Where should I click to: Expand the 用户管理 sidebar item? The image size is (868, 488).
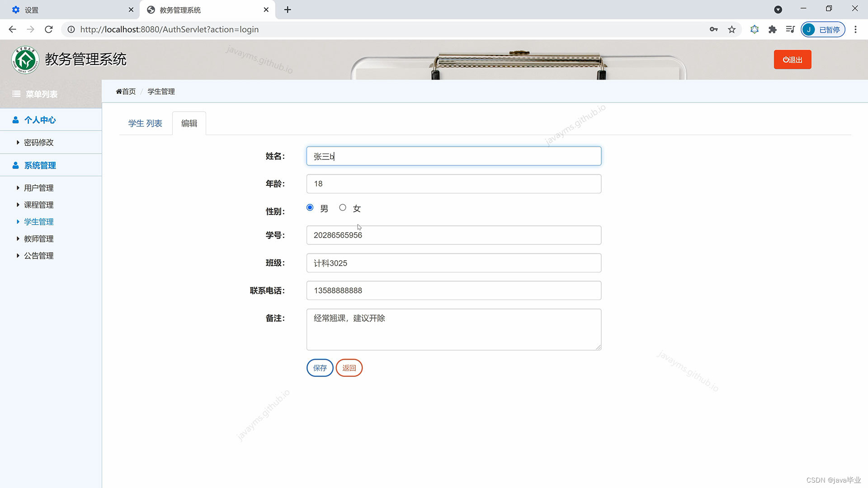click(x=38, y=188)
